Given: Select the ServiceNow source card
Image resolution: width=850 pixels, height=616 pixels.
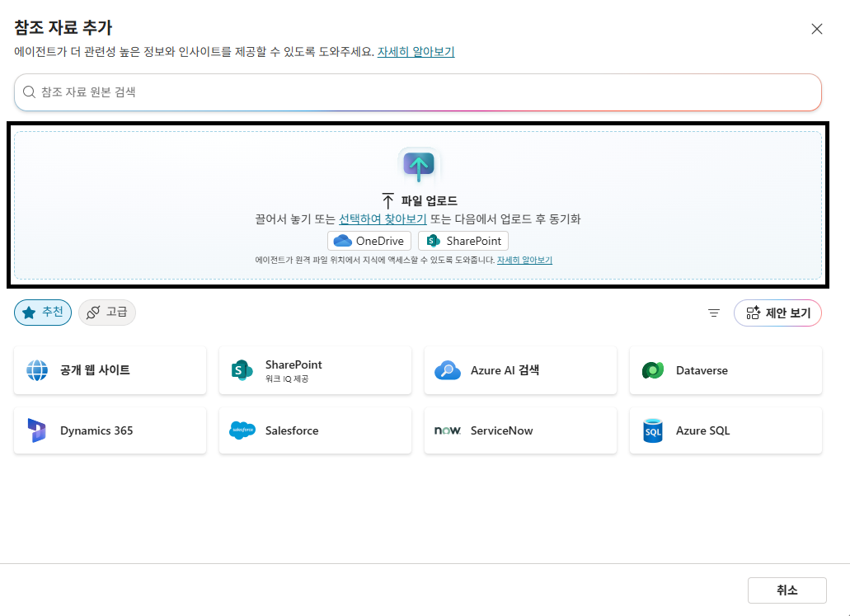Looking at the screenshot, I should click(x=520, y=430).
